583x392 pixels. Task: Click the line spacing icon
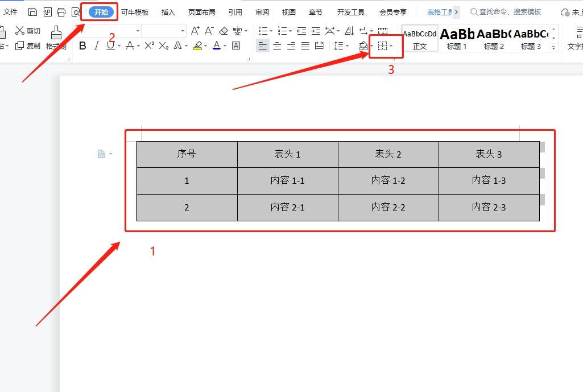click(338, 46)
